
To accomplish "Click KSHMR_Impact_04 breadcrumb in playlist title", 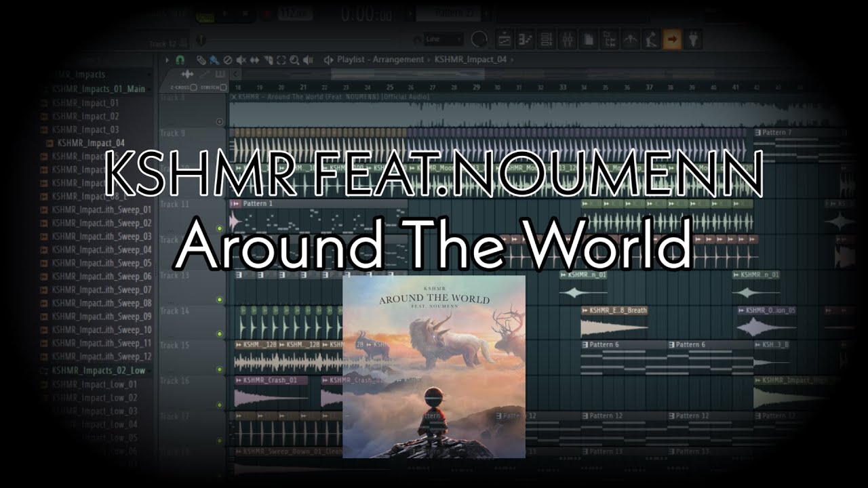I will click(x=471, y=60).
